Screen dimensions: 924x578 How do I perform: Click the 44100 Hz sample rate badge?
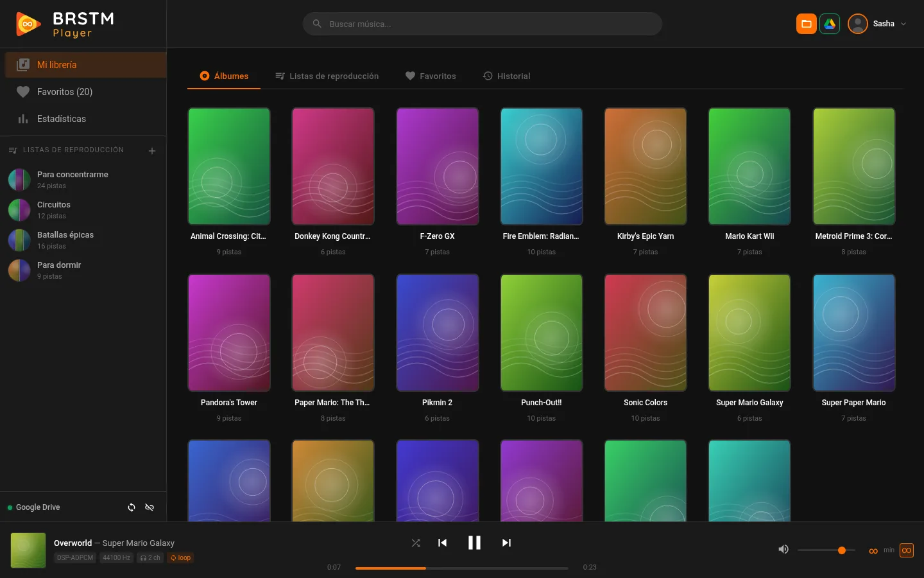point(116,557)
